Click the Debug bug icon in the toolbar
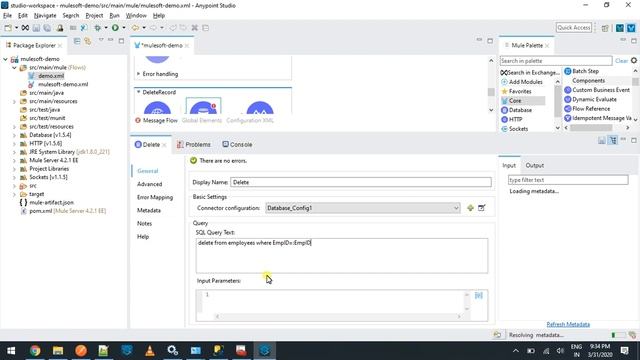 [98, 28]
